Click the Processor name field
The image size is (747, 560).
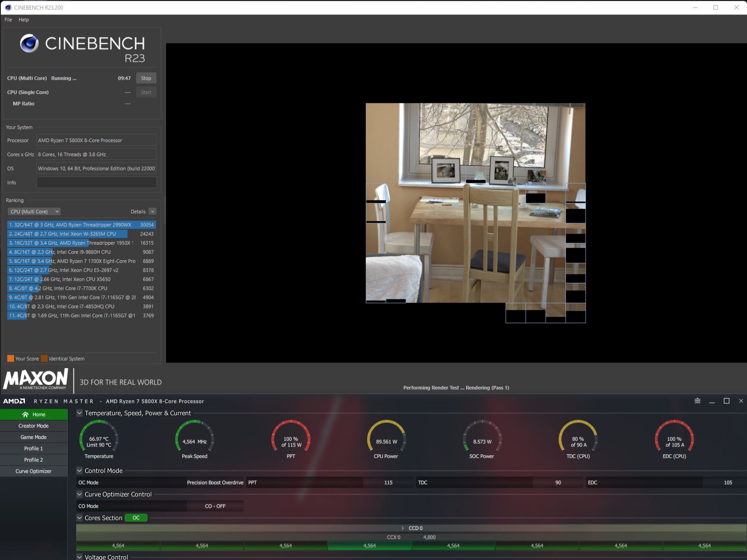coord(96,140)
